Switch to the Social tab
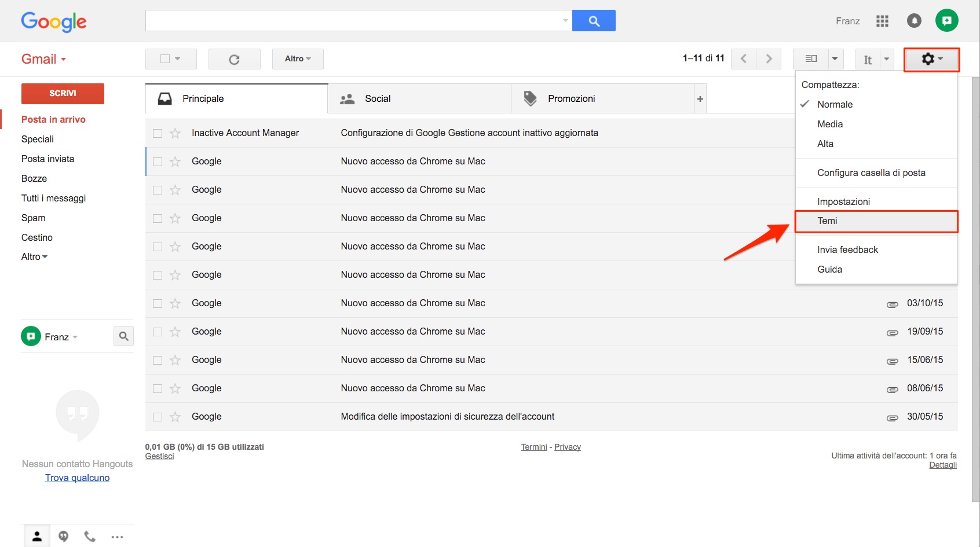The height and width of the screenshot is (547, 980). 419,99
